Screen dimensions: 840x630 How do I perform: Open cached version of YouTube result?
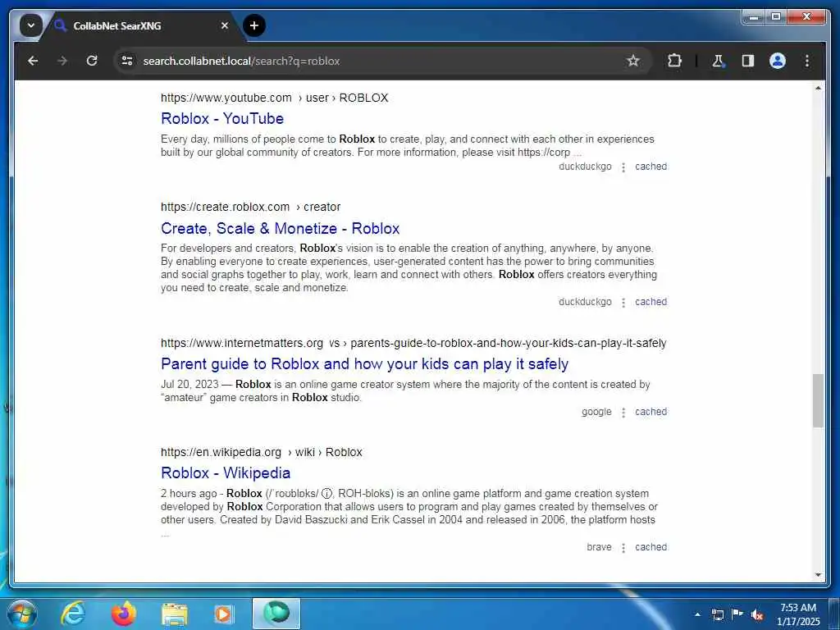coord(651,167)
